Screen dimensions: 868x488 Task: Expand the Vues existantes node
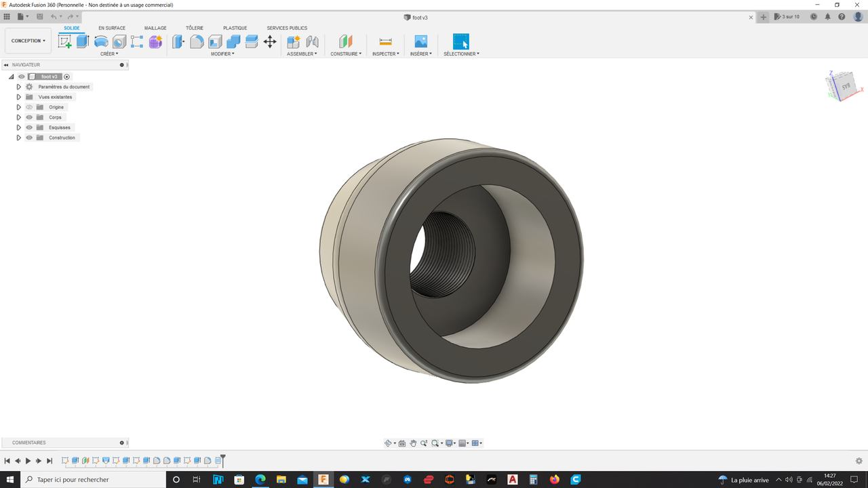[x=19, y=97]
